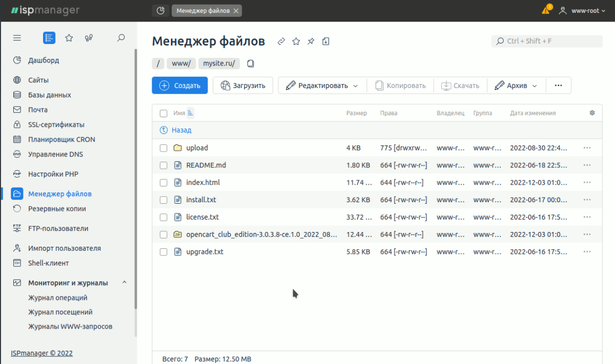Open the dashboard pie chart tab icon
Viewport: 615px width, 364px height.
tap(160, 11)
